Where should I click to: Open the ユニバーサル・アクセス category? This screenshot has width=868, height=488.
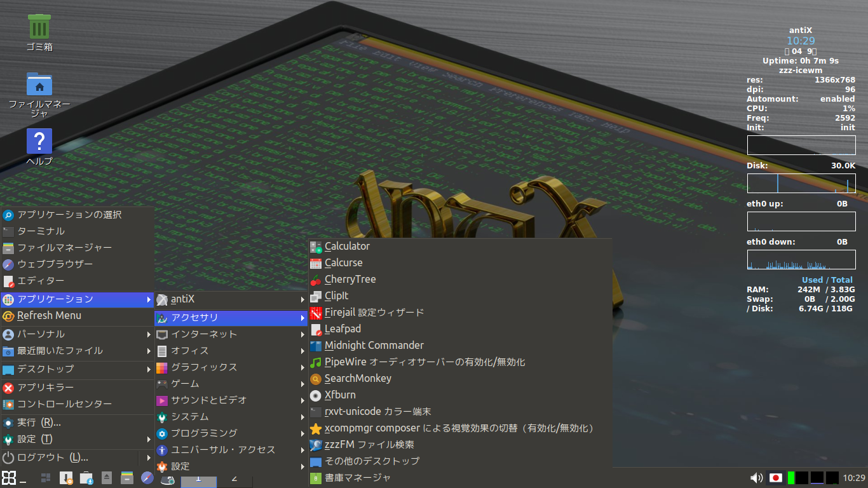(231, 450)
